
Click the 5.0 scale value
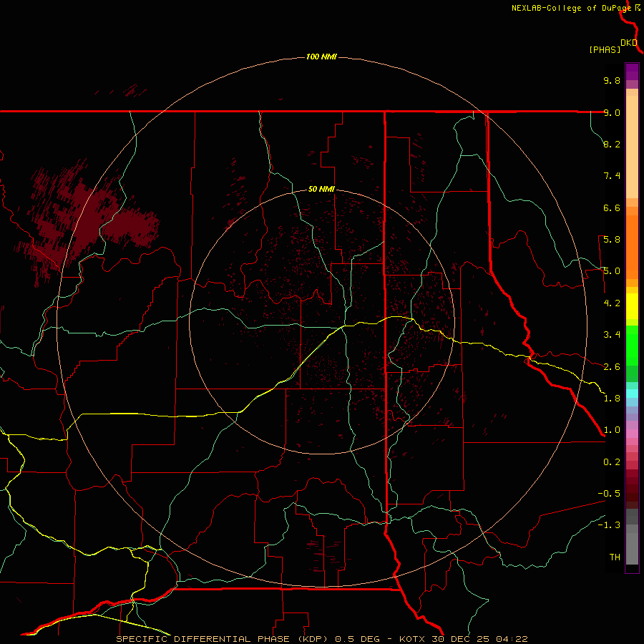coord(612,271)
